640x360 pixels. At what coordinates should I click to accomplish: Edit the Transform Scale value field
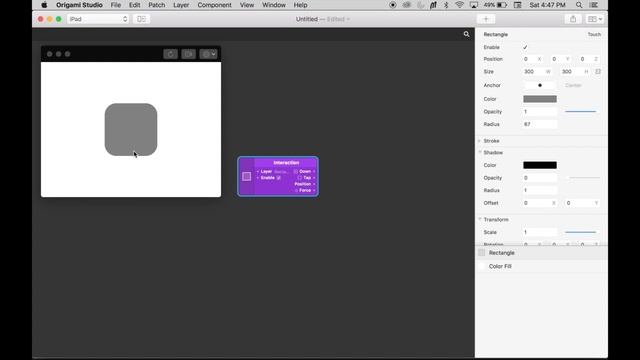click(540, 232)
